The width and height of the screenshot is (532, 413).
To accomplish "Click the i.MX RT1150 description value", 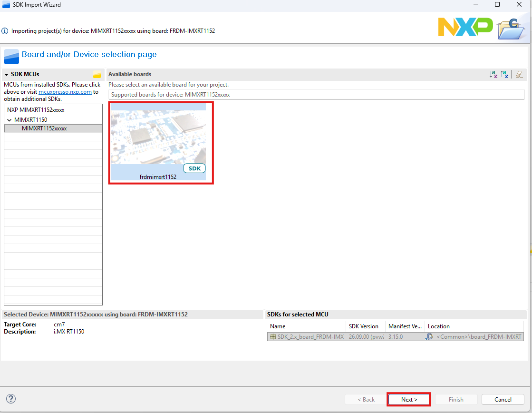I will click(x=69, y=332).
